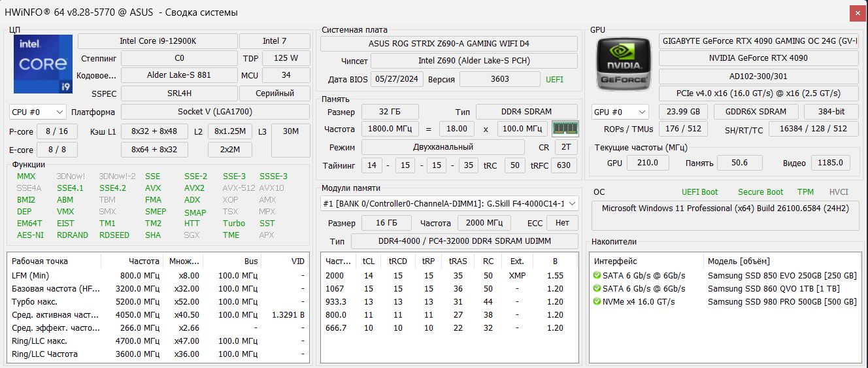Click the Intel Core i9-12900K name field
868x368 pixels.
pyautogui.click(x=158, y=41)
